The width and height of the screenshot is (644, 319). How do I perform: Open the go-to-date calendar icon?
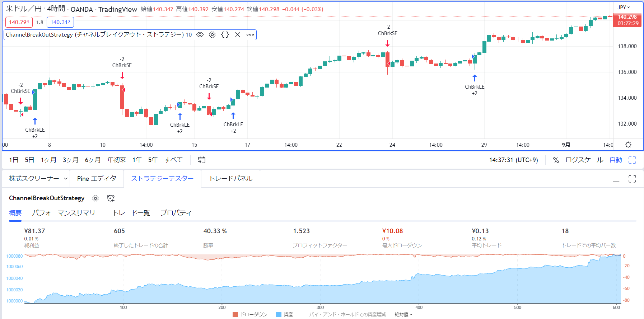click(x=202, y=160)
